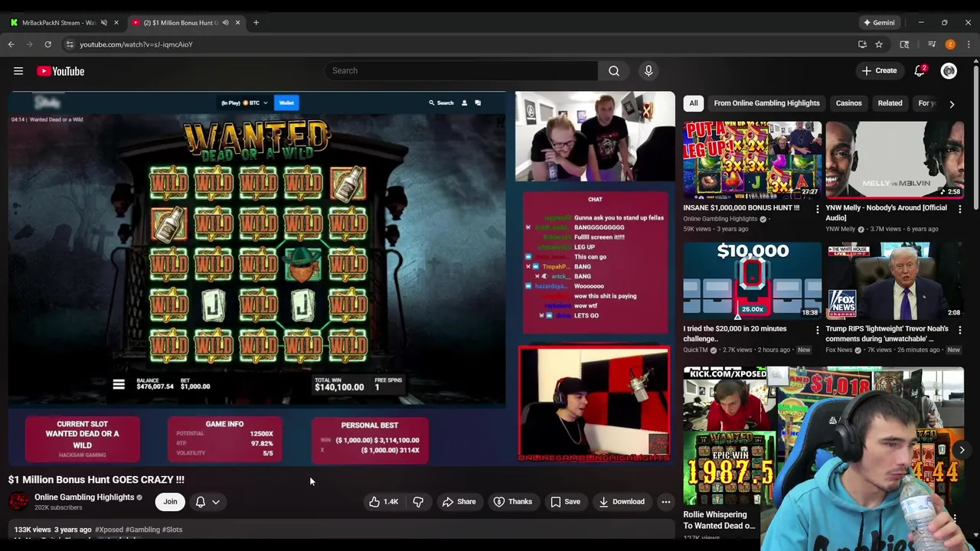Open the $10,000 challenge video thumbnail
980x551 pixels.
pyautogui.click(x=753, y=281)
